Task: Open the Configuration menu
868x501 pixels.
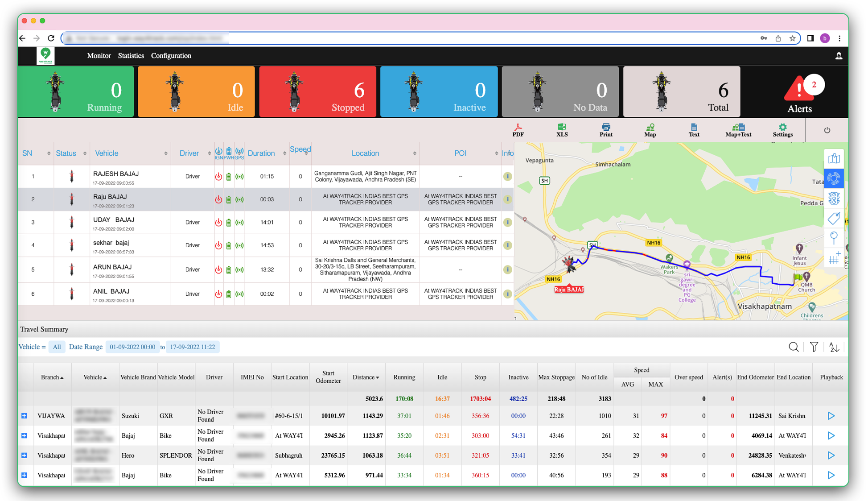Action: point(171,56)
